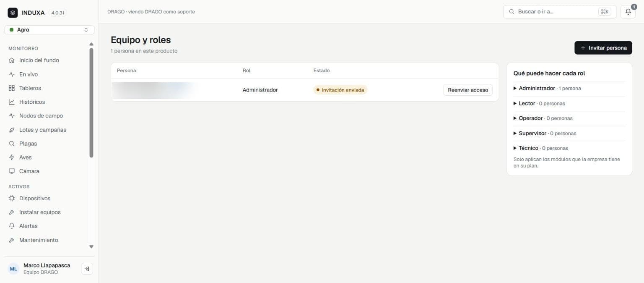The height and width of the screenshot is (283, 644).
Task: Click the Estado column header
Action: coord(322,71)
